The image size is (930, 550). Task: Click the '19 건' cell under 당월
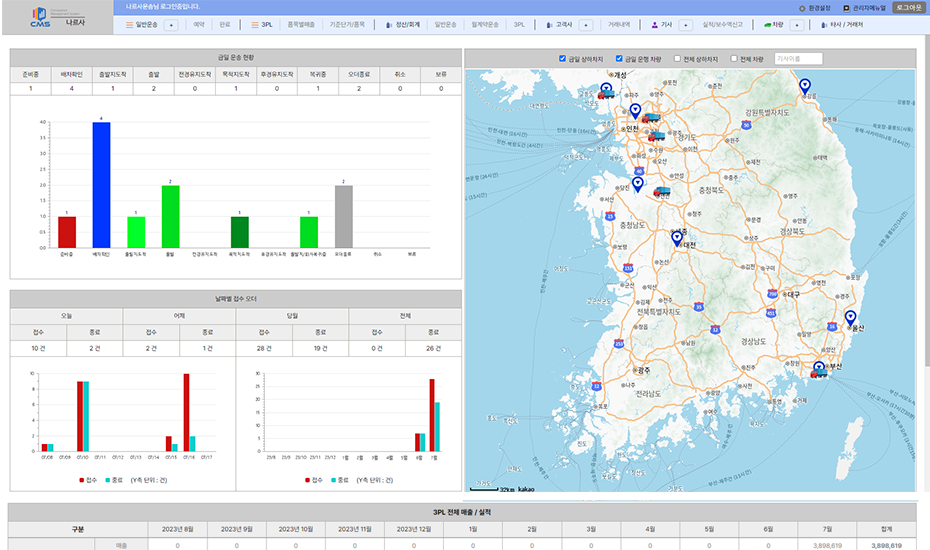(321, 349)
